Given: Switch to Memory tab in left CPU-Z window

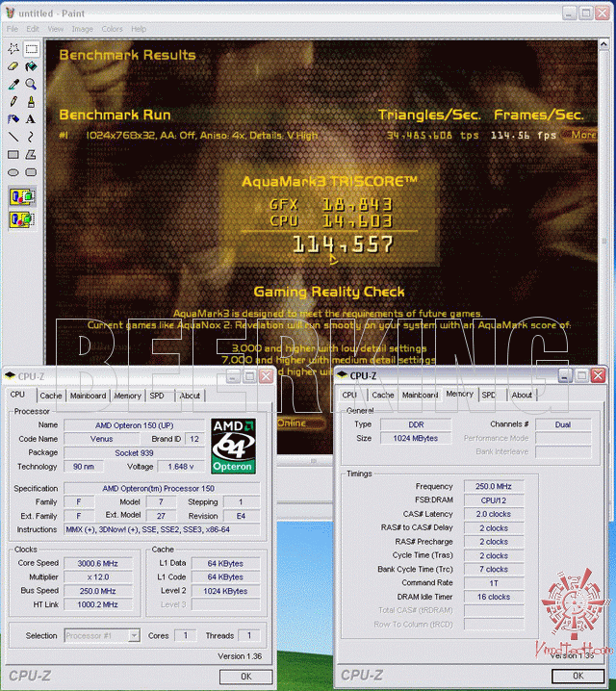Looking at the screenshot, I should click(x=127, y=396).
